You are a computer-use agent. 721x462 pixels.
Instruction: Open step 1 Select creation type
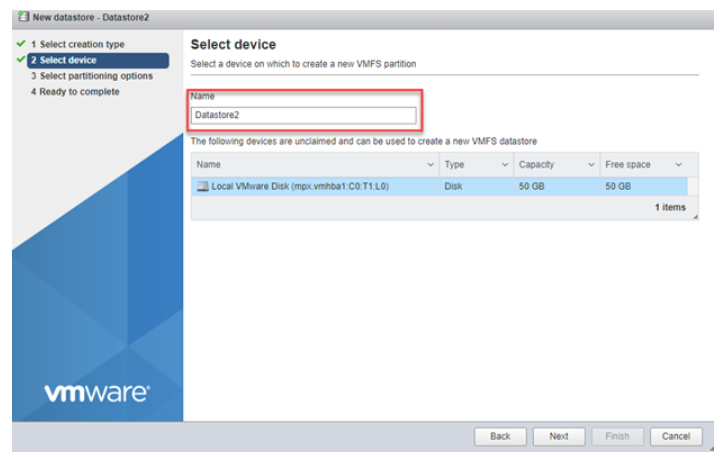click(77, 44)
